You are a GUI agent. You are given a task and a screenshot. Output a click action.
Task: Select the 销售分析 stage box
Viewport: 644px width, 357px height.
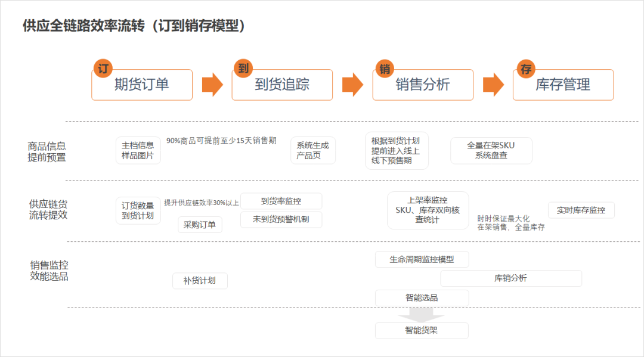[x=423, y=85]
